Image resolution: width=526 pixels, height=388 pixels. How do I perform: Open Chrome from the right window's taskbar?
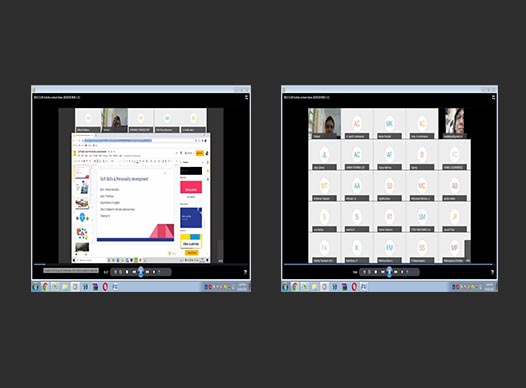pos(295,287)
